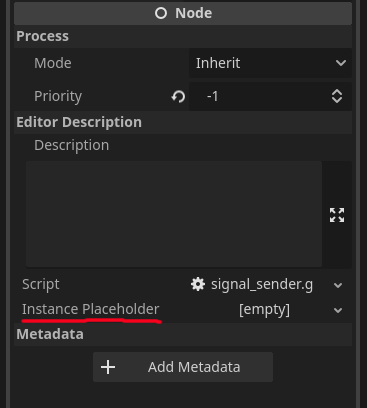367x408 pixels.
Task: Click the Priority stepper arrows
Action: click(337, 96)
